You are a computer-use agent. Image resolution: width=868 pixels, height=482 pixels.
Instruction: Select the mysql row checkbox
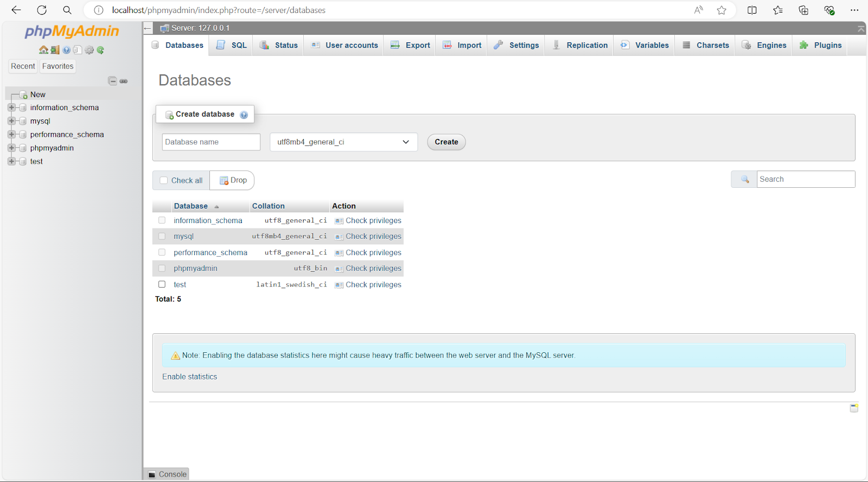(162, 236)
